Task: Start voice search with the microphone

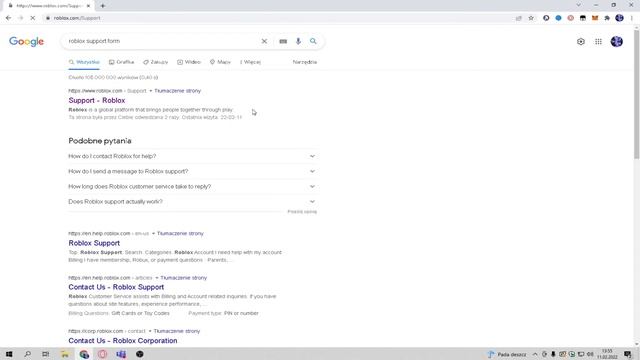Action: 298,41
